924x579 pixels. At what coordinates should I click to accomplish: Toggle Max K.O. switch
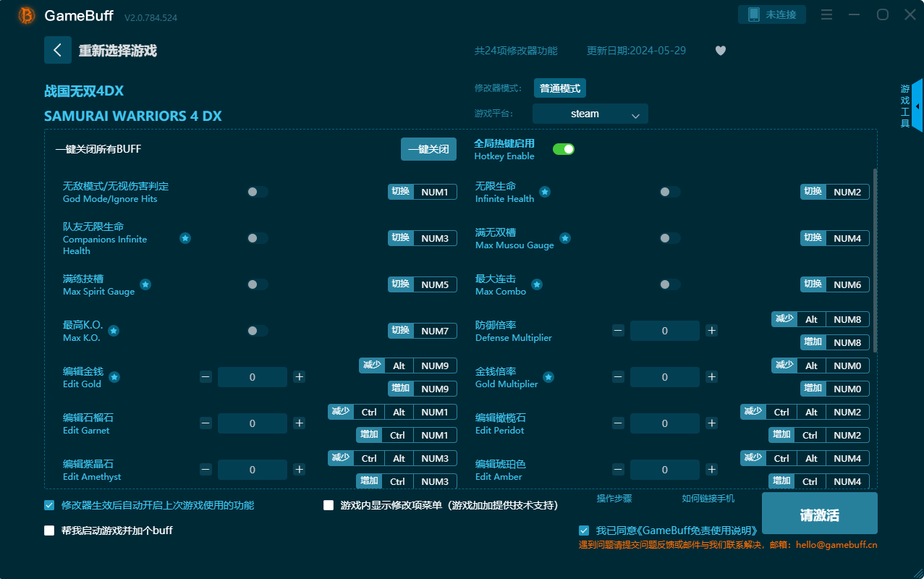click(x=258, y=331)
